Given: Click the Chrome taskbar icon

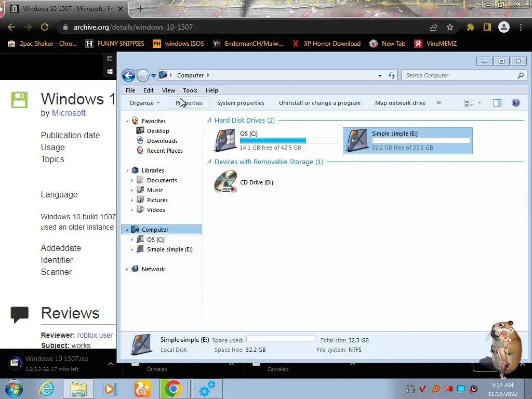Looking at the screenshot, I should (173, 389).
